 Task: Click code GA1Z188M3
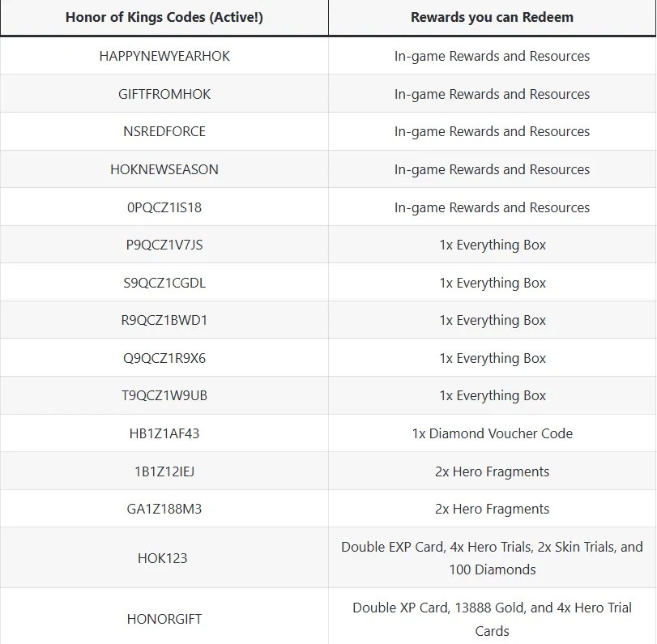tap(164, 509)
